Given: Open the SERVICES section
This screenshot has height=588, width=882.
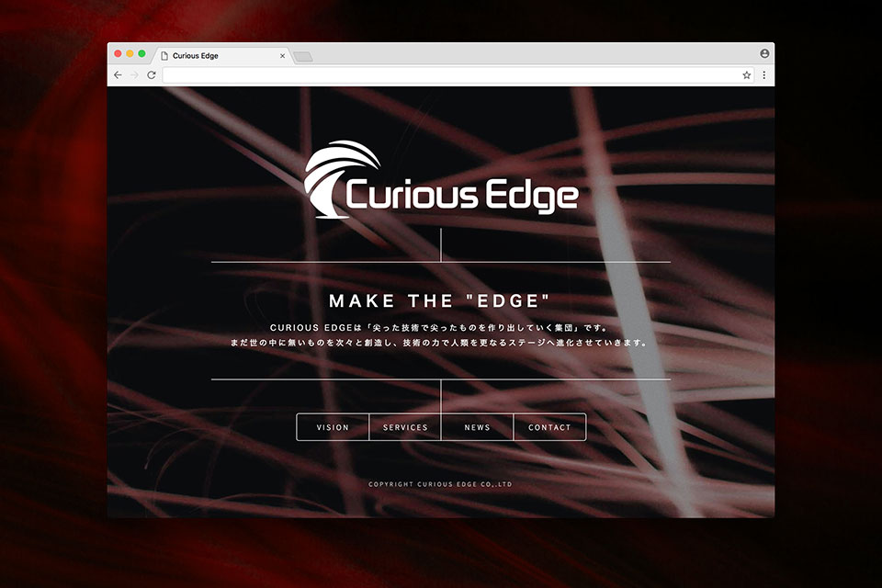Looking at the screenshot, I should pos(405,427).
